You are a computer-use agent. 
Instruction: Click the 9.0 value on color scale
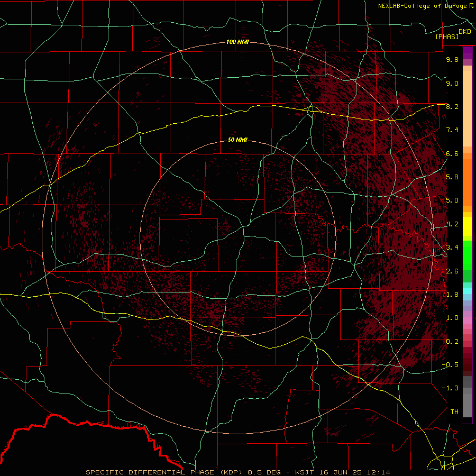tap(452, 83)
